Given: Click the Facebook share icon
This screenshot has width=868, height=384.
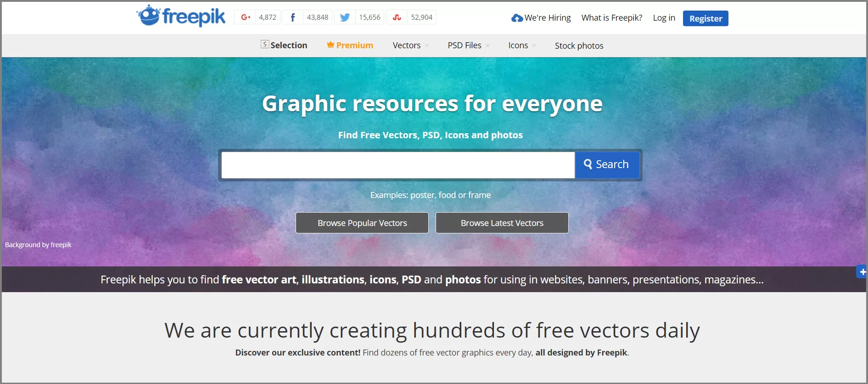Looking at the screenshot, I should click(x=292, y=17).
